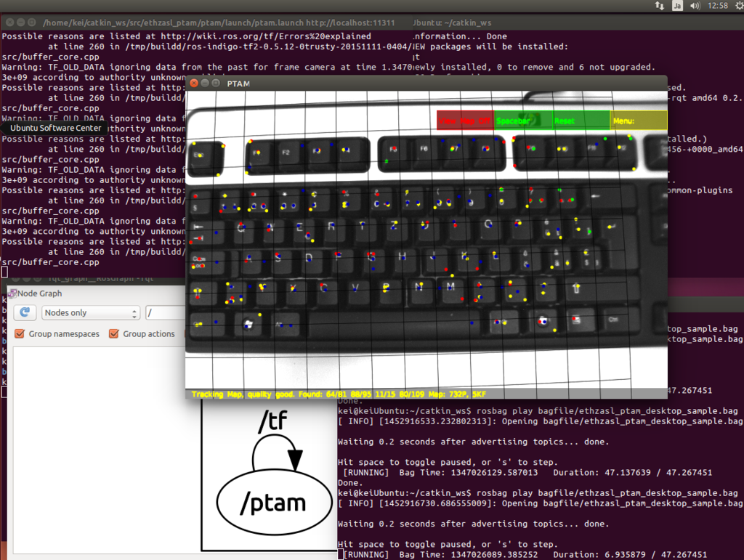Screen dimensions: 744x560
Task: Open the sound volume indicator
Action: pyautogui.click(x=695, y=6)
